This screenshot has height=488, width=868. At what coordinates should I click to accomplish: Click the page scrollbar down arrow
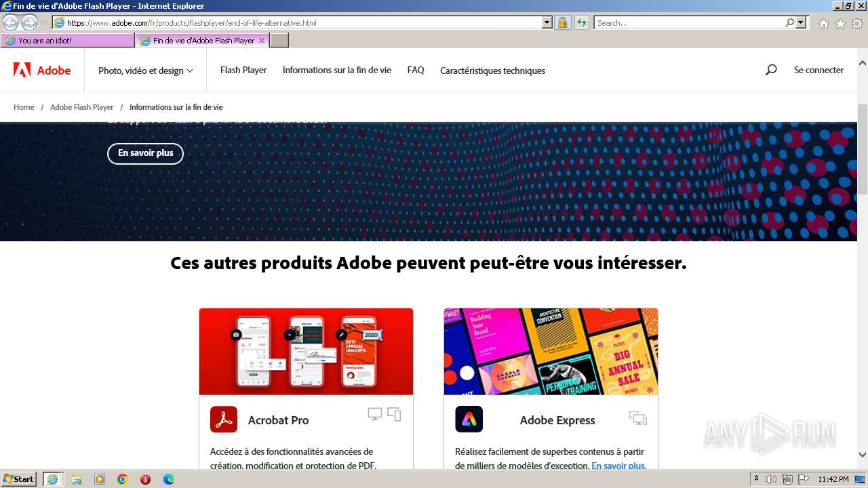pyautogui.click(x=863, y=455)
